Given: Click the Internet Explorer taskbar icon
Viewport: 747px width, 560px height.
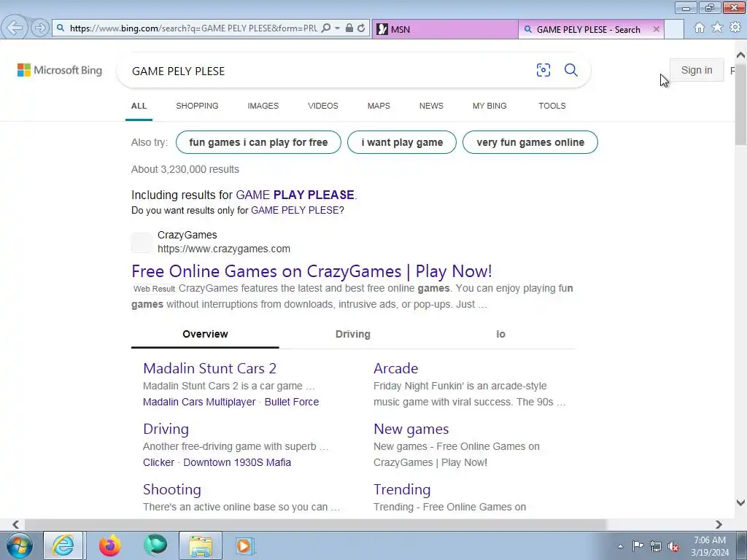Looking at the screenshot, I should coord(63,545).
